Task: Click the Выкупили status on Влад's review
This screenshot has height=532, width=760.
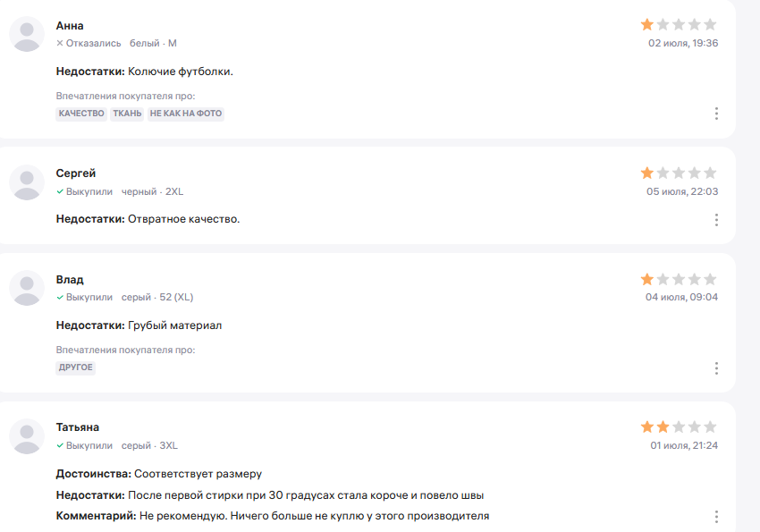Action: (84, 297)
